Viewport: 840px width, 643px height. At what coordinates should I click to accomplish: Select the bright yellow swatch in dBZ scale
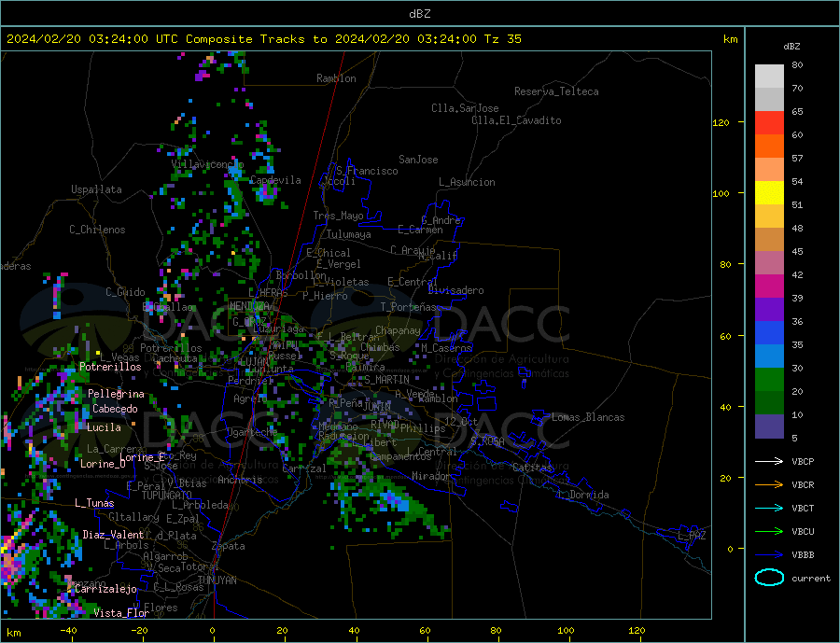pos(769,193)
